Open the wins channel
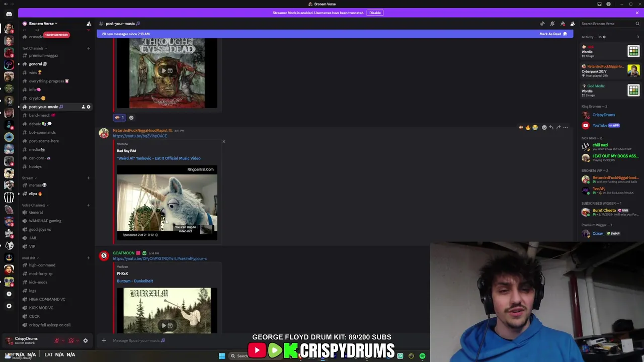The width and height of the screenshot is (644, 362). point(55,72)
